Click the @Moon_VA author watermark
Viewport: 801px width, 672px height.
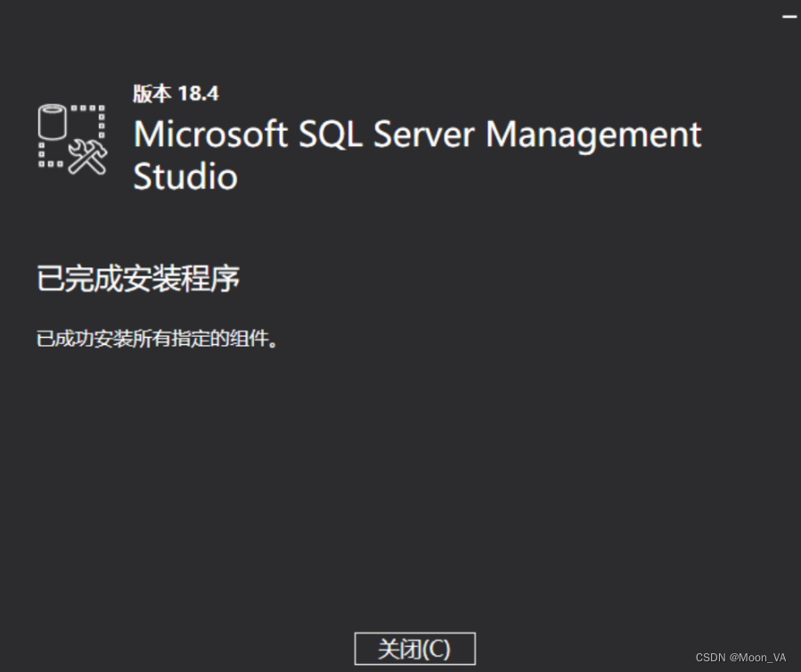(758, 658)
